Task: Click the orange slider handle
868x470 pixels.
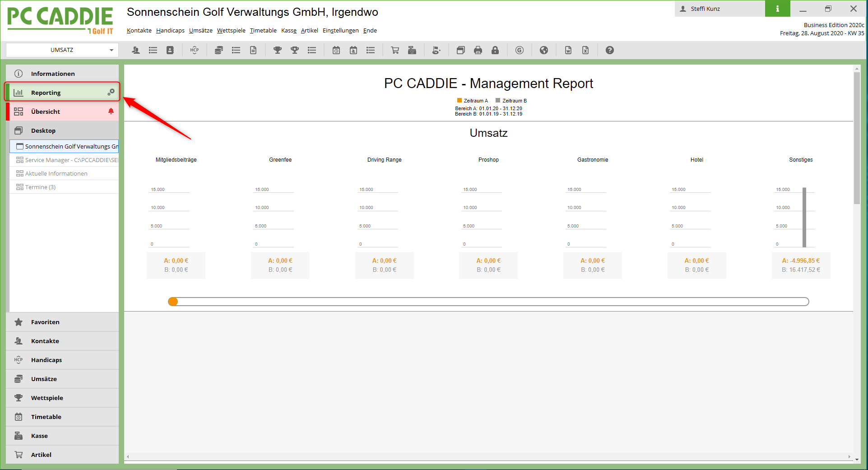Action: pos(173,302)
